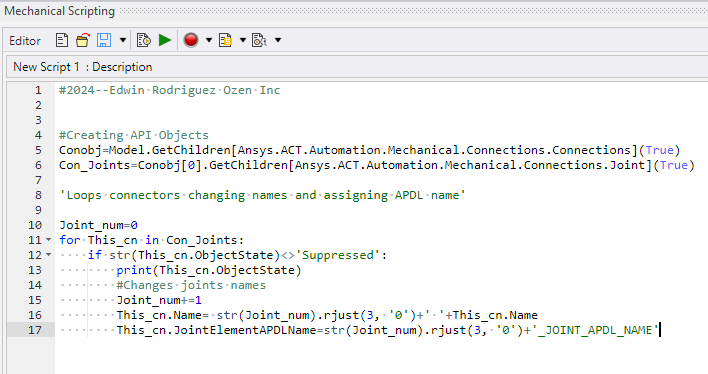Start recording with the red circle button
708x374 pixels.
pyautogui.click(x=191, y=41)
